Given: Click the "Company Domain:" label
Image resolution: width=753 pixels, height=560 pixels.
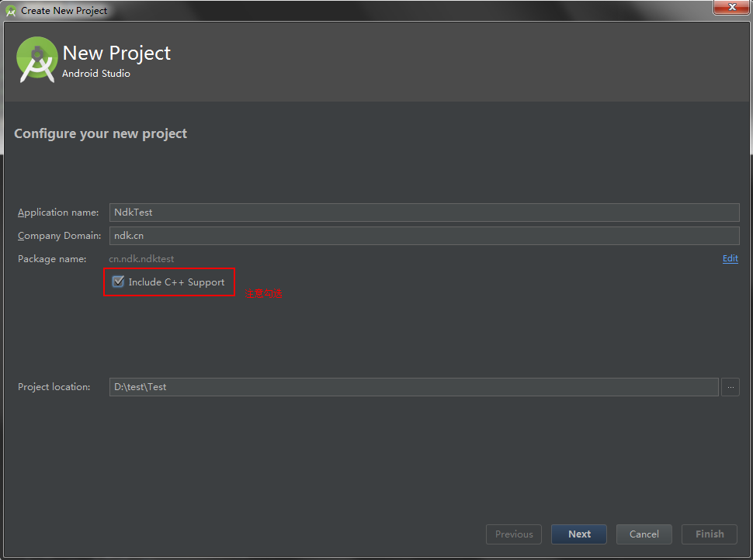Looking at the screenshot, I should point(59,236).
